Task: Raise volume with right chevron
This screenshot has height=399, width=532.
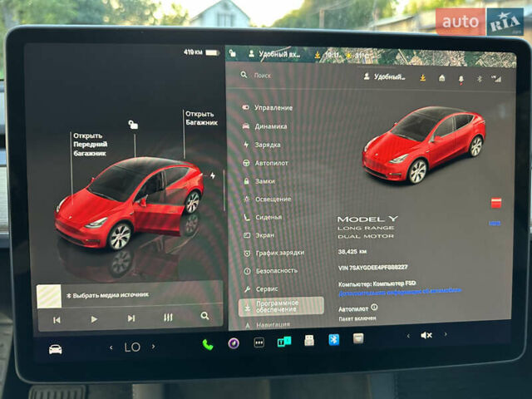Action: coord(446,334)
